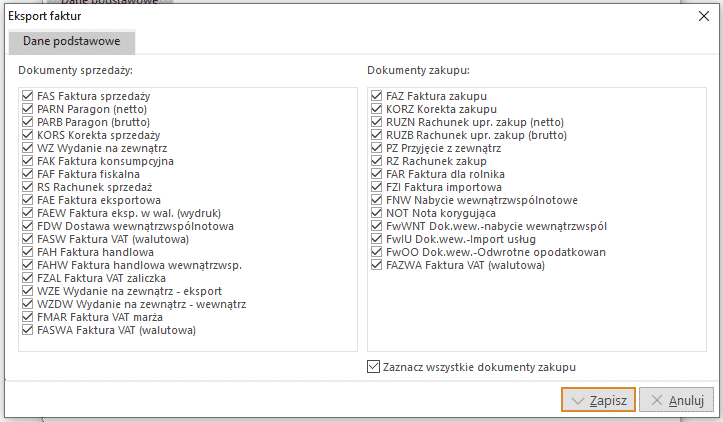The height and width of the screenshot is (422, 723).
Task: Uncheck WZ Wydanie na zewnątrz
Action: (28, 148)
